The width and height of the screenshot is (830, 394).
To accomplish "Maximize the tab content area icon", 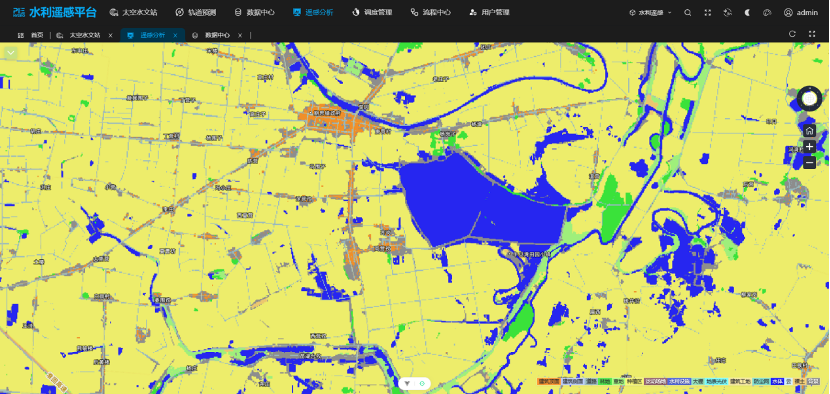I will [x=812, y=34].
